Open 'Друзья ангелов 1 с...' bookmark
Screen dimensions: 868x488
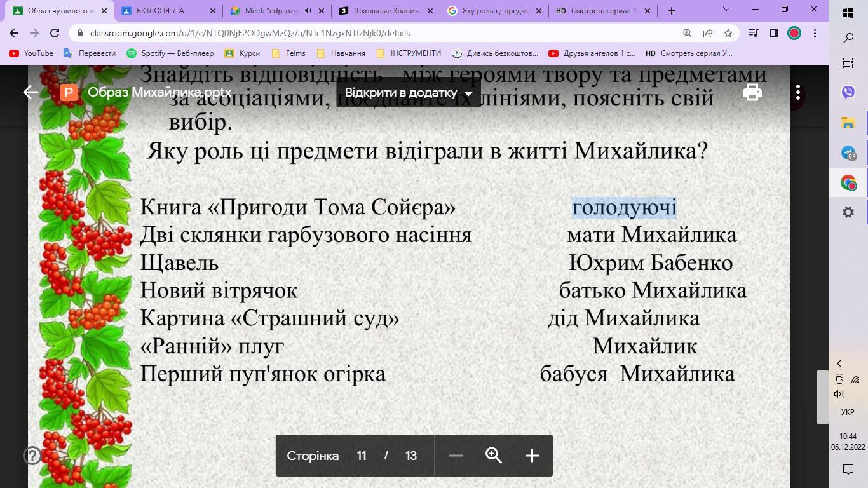pos(592,53)
